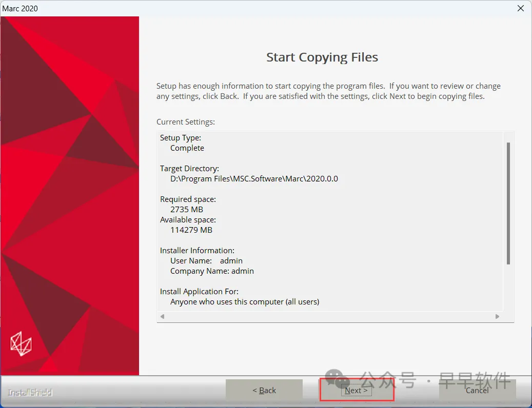Click the 'Required space:' label
This screenshot has width=532, height=408.
click(188, 199)
